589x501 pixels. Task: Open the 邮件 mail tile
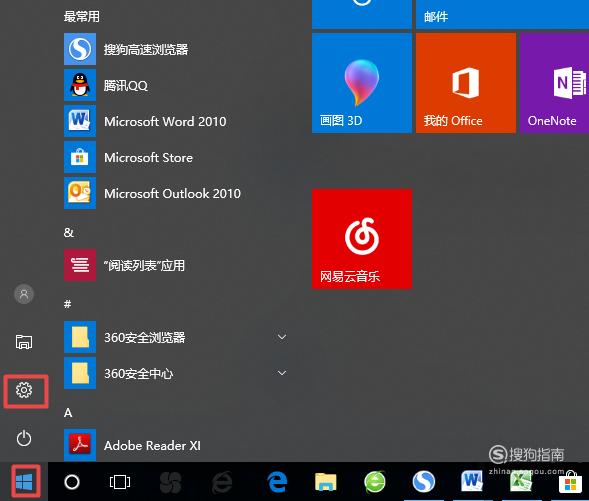tap(502, 14)
